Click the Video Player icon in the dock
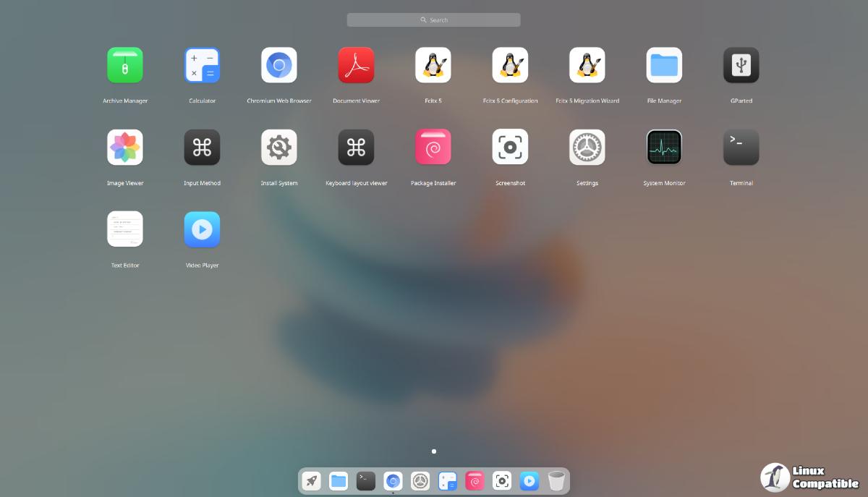 pyautogui.click(x=529, y=480)
